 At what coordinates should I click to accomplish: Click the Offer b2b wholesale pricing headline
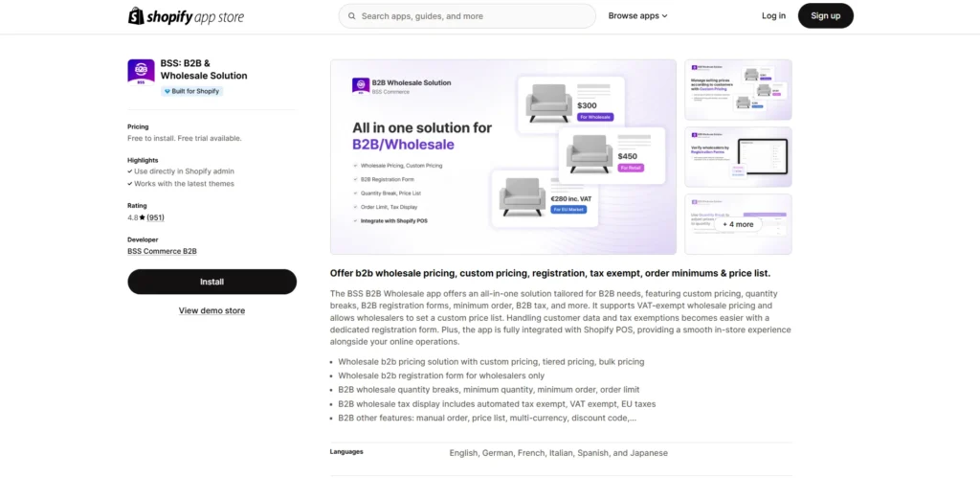[x=550, y=273]
